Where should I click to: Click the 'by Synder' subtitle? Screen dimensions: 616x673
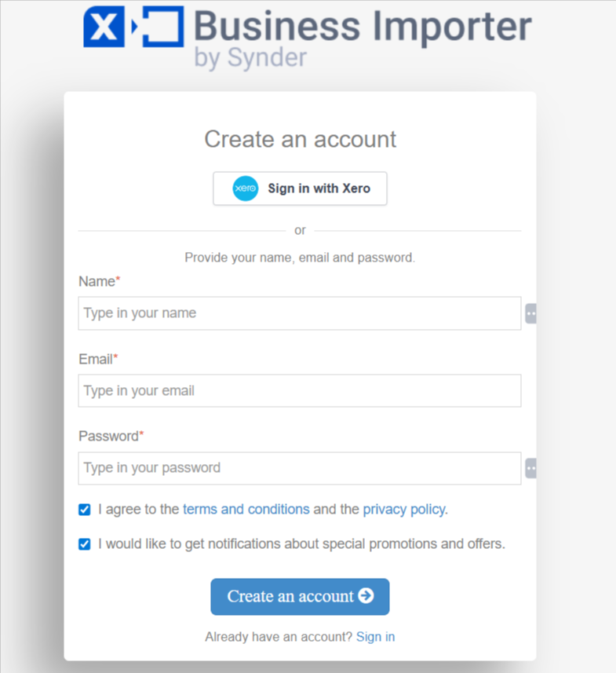pos(250,59)
